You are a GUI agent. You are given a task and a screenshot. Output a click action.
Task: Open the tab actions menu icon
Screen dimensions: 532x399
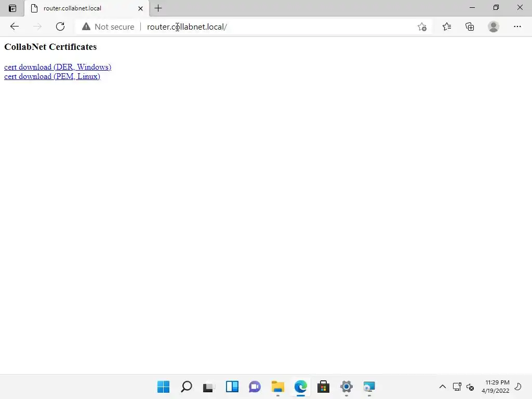tap(12, 8)
